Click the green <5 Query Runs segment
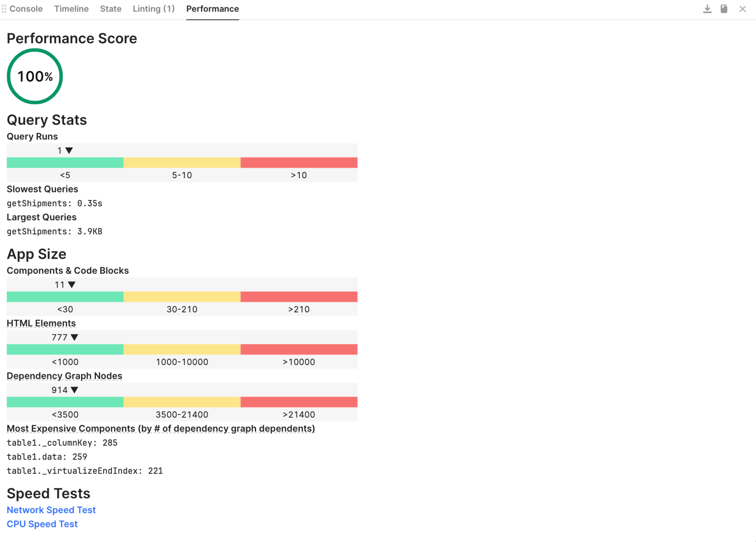 [x=65, y=163]
